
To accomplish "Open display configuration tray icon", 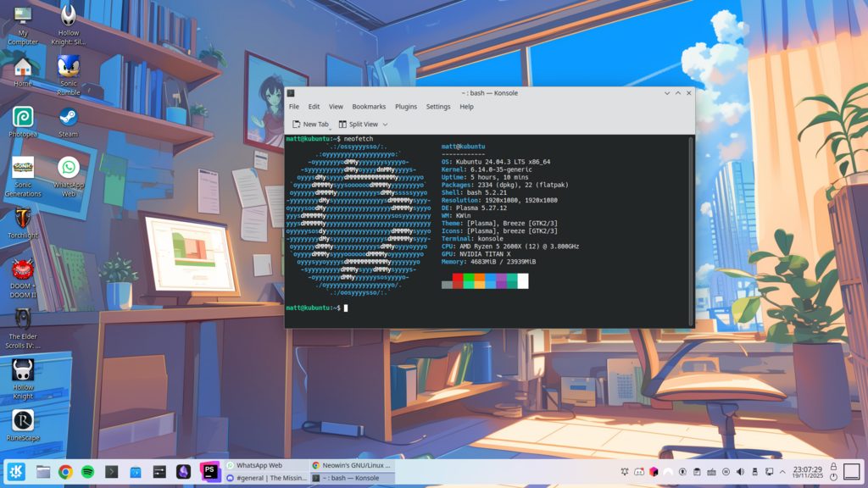I will pos(769,472).
